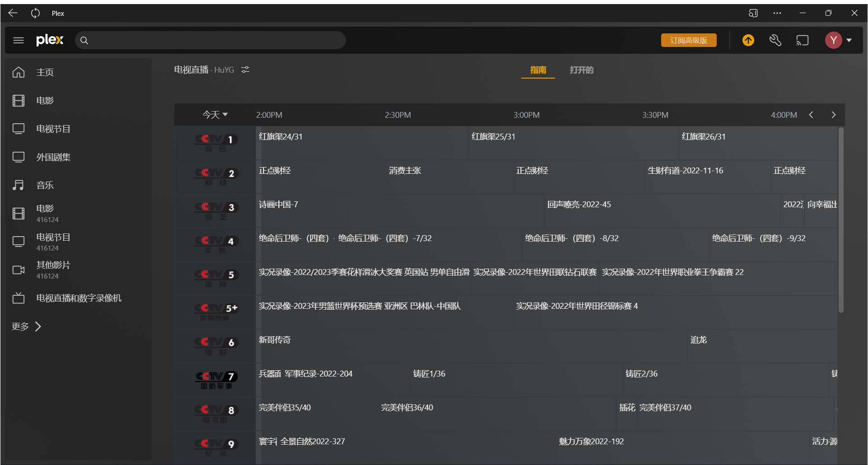The image size is (868, 465).
Task: Open the user account avatar dropdown
Action: click(839, 41)
